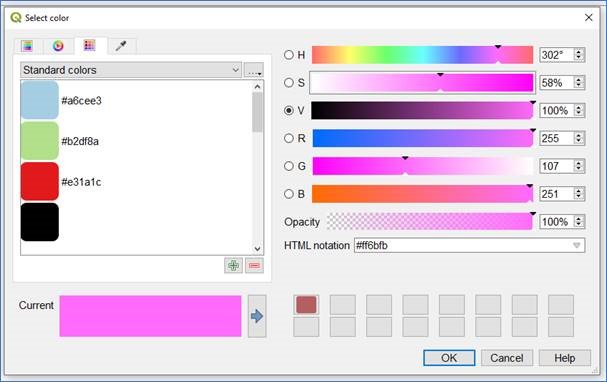Click the green 107 value field
The image size is (607, 382).
(x=556, y=166)
